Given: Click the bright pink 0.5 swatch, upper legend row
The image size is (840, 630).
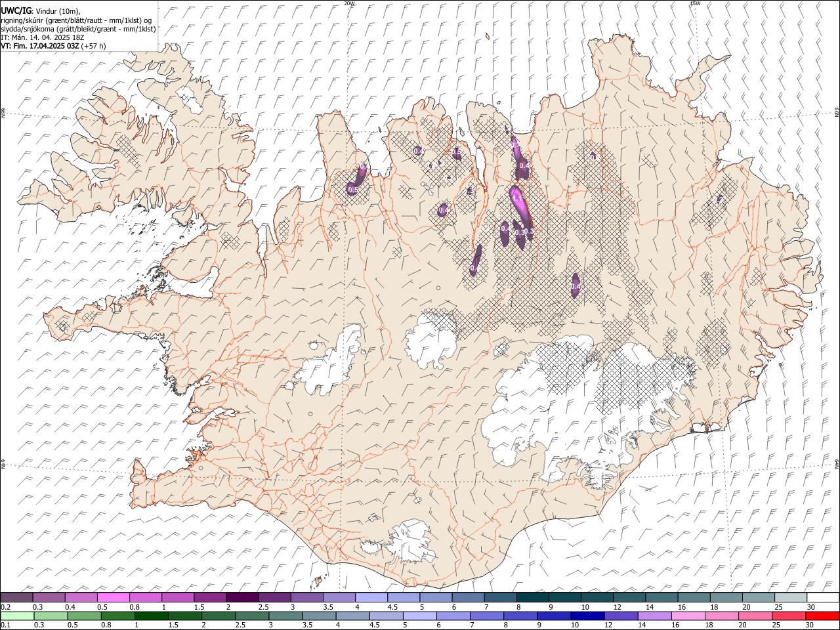Looking at the screenshot, I should click(x=114, y=597).
